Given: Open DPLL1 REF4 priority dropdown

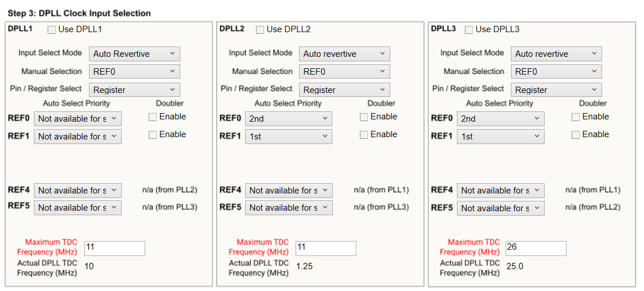Looking at the screenshot, I should coord(77,191).
